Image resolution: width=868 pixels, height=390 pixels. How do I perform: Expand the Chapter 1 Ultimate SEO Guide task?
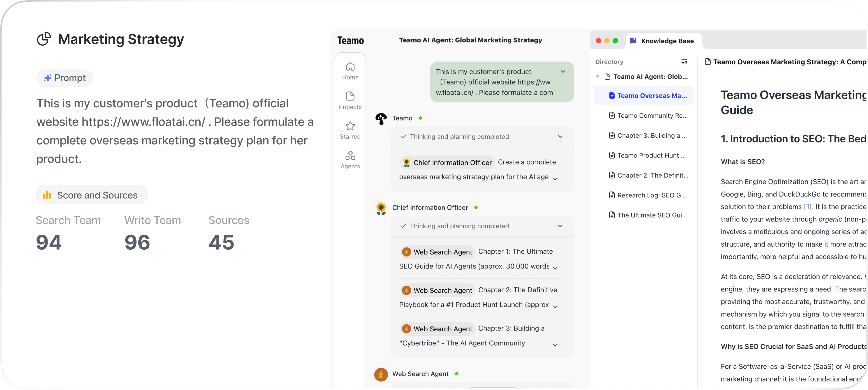555,268
